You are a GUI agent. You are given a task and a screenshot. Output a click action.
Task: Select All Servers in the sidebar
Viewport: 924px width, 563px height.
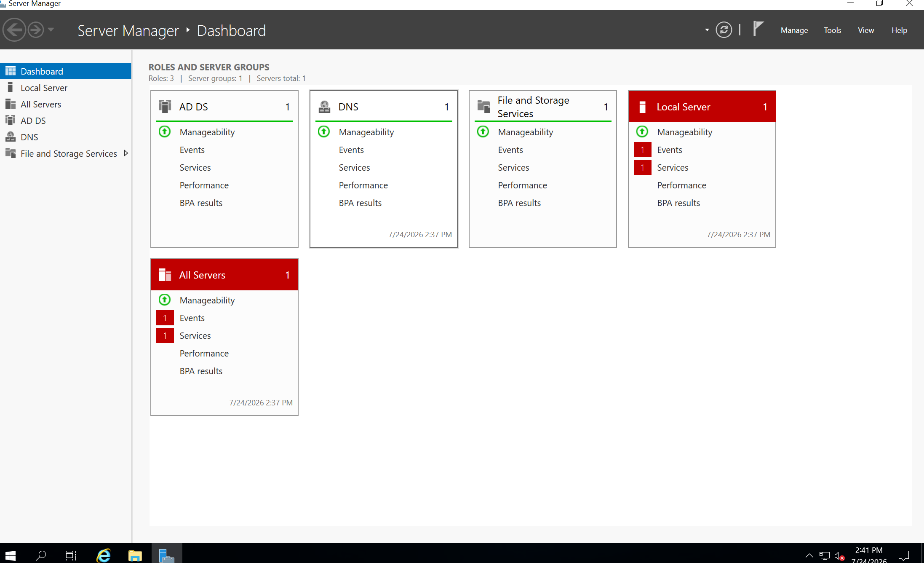click(66, 104)
